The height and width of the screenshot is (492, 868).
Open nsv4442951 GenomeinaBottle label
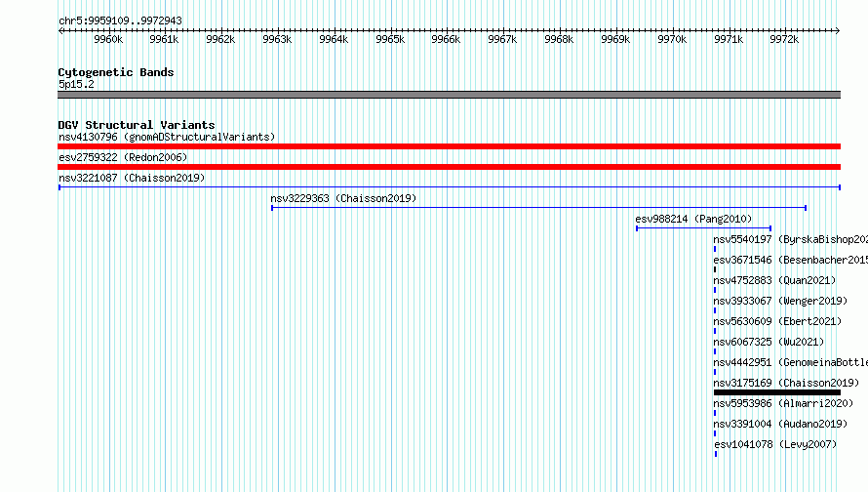click(791, 362)
